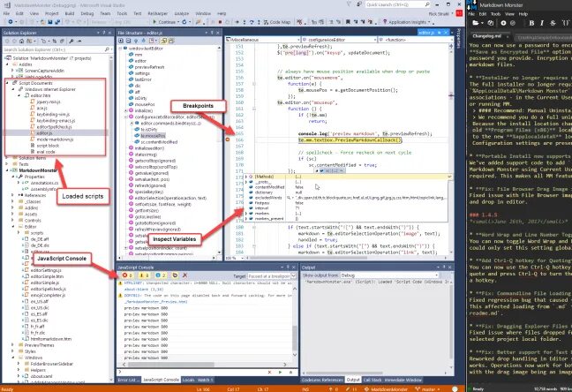Screen dimensions: 572x392
Task: Click Strikethrough icon in Markdown Monster toolbar
Action: [x=553, y=23]
